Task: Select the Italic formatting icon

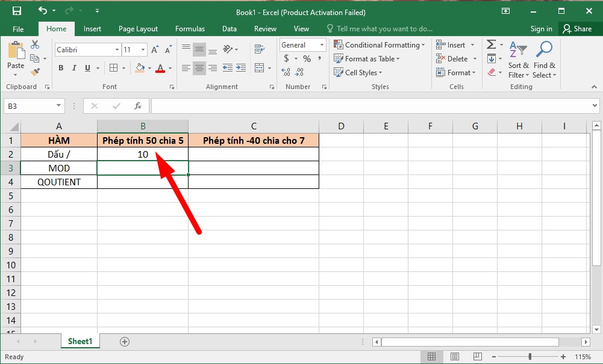Action: tap(73, 68)
